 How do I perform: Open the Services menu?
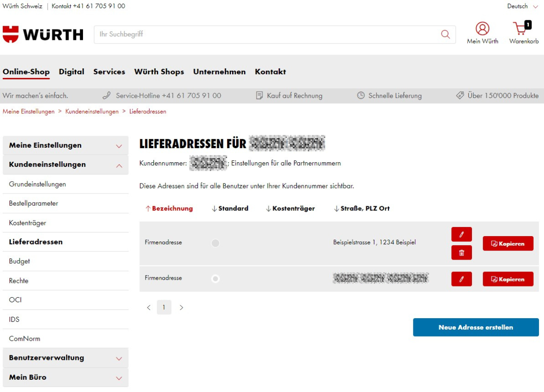(x=109, y=72)
